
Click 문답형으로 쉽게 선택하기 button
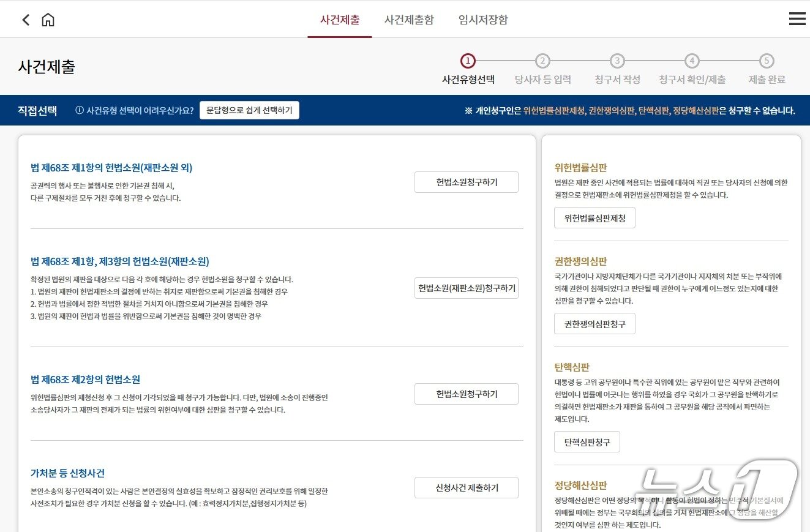click(x=249, y=110)
